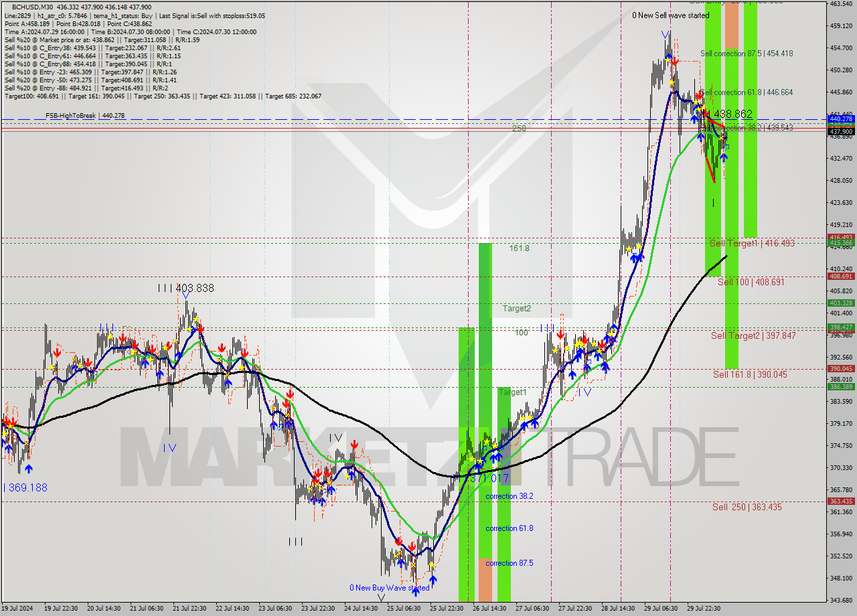Select the red 416.493 price axis tag

pyautogui.click(x=841, y=237)
